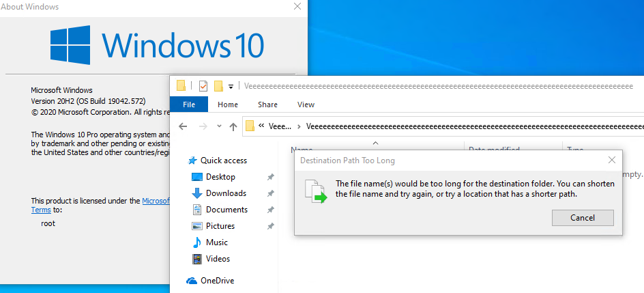Click the Explorer window title text
Screen dimensions: 644x293
click(x=439, y=86)
